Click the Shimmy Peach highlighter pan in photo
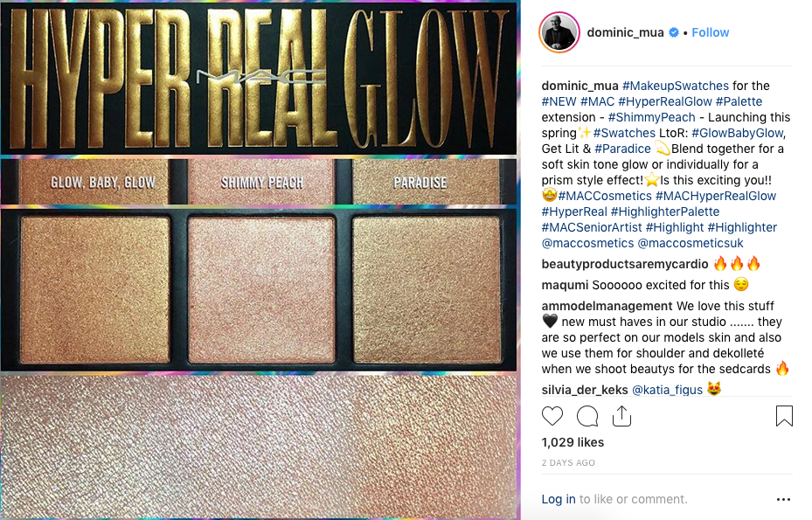 (x=261, y=289)
